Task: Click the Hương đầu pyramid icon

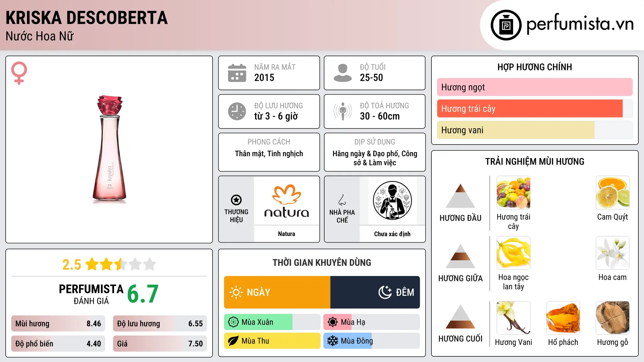Action: [460, 196]
